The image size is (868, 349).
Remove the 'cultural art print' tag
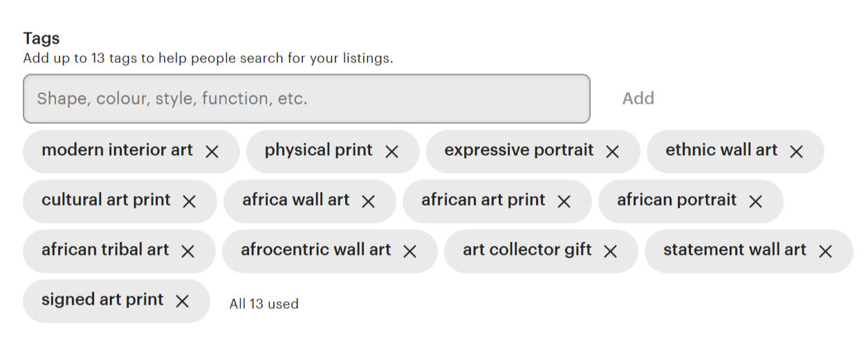click(x=189, y=202)
